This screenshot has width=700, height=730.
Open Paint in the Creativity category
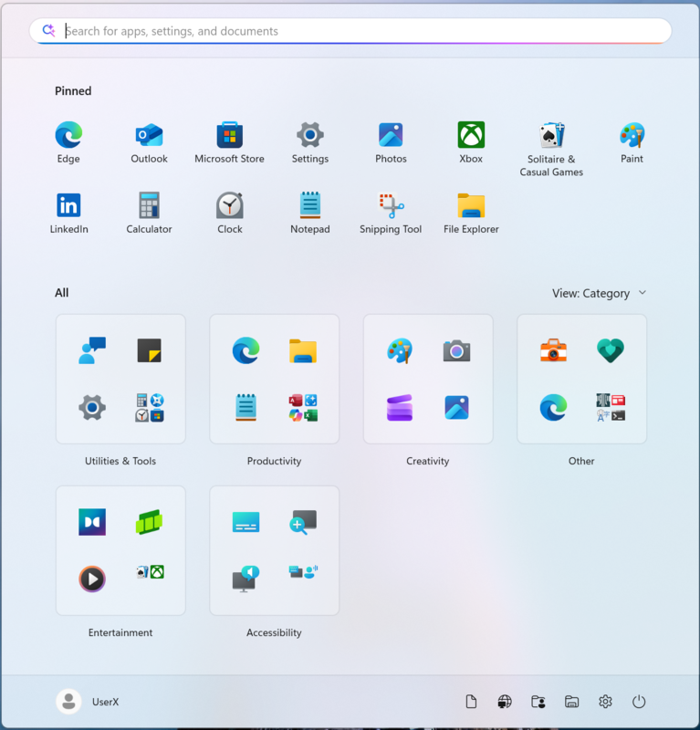pyautogui.click(x=400, y=350)
